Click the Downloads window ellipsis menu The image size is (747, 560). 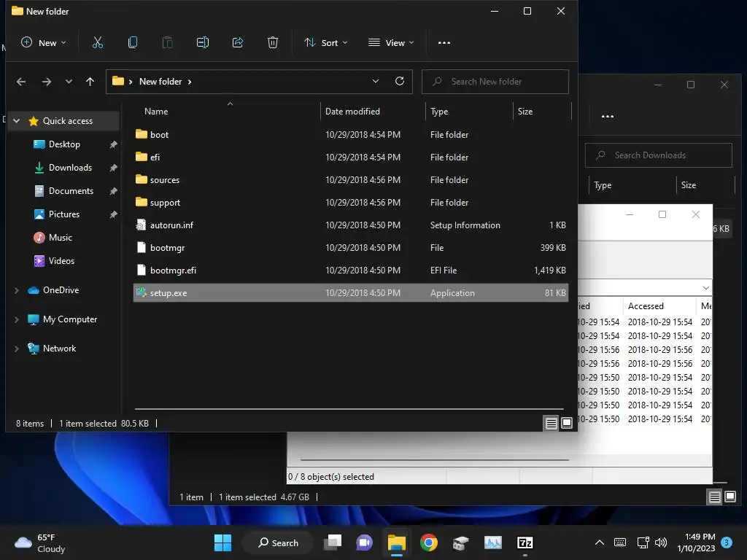coord(608,116)
